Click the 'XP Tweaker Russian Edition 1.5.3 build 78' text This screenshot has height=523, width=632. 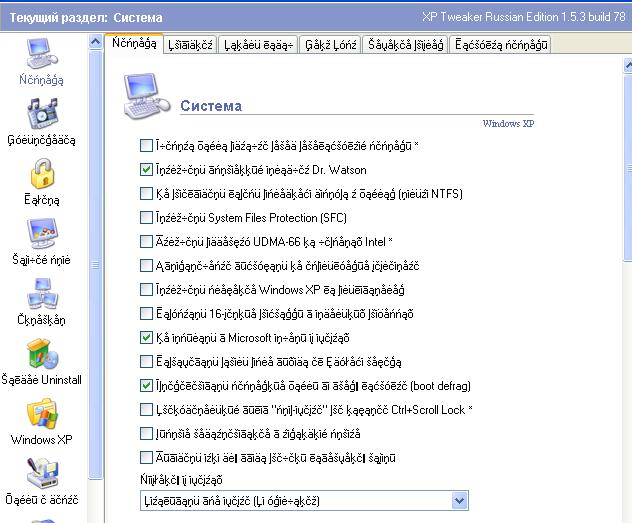(524, 17)
